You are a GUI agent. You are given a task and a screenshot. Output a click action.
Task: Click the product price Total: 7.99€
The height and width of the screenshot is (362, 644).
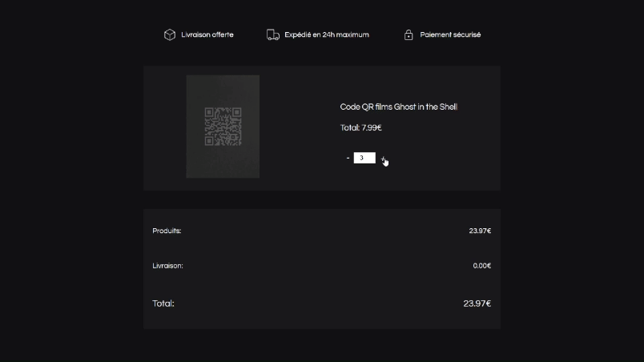360,127
